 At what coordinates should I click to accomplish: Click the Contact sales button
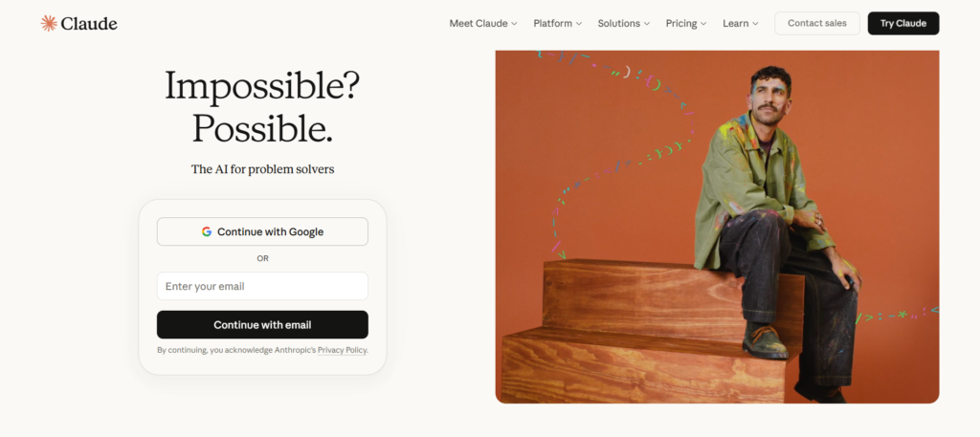pos(817,23)
